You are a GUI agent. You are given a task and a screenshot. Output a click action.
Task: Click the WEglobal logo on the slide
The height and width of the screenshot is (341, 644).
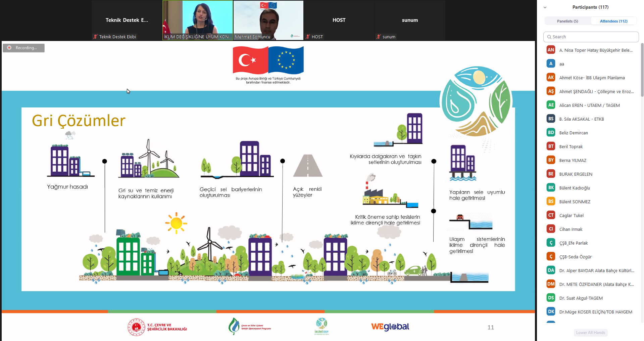(x=390, y=327)
